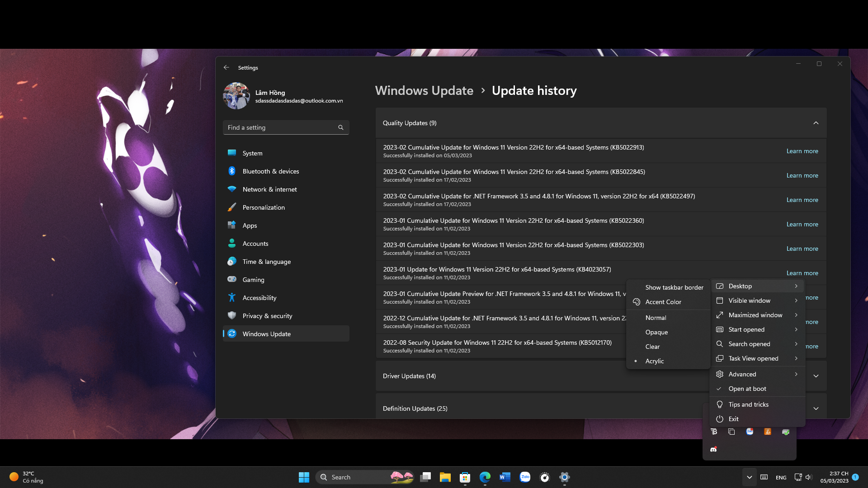The width and height of the screenshot is (868, 488).
Task: Collapse the Quality Updates section
Action: point(816,122)
